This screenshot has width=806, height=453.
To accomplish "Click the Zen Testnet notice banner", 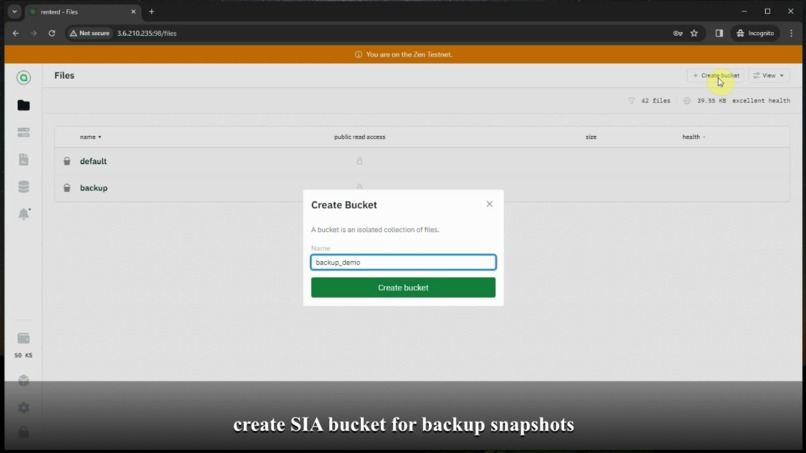I will pos(403,55).
